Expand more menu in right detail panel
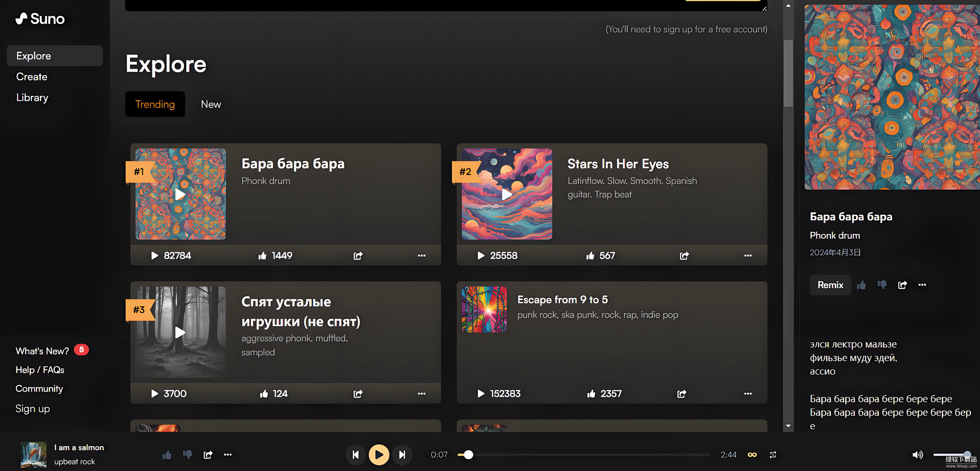Screen dimensions: 980x471 coord(922,285)
